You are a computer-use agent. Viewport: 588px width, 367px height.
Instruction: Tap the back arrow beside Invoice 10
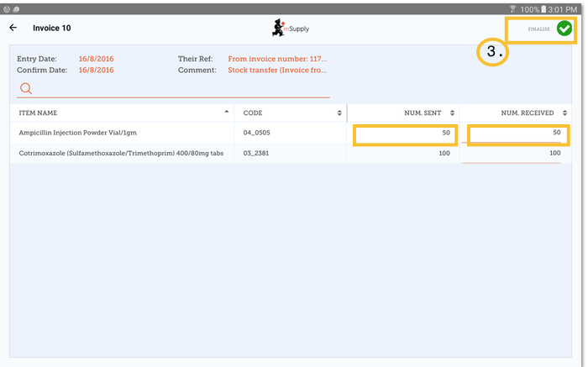pyautogui.click(x=13, y=28)
